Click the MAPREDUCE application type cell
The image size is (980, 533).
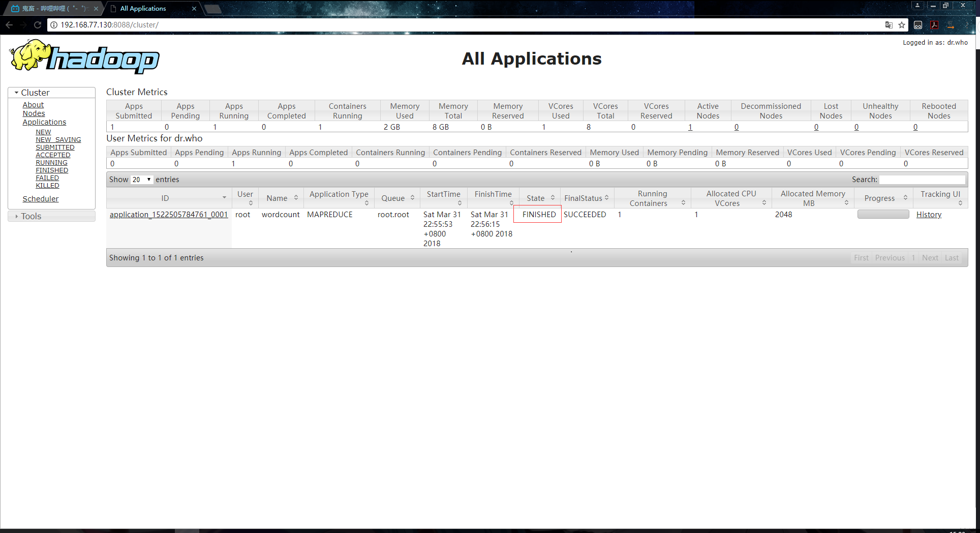click(330, 215)
